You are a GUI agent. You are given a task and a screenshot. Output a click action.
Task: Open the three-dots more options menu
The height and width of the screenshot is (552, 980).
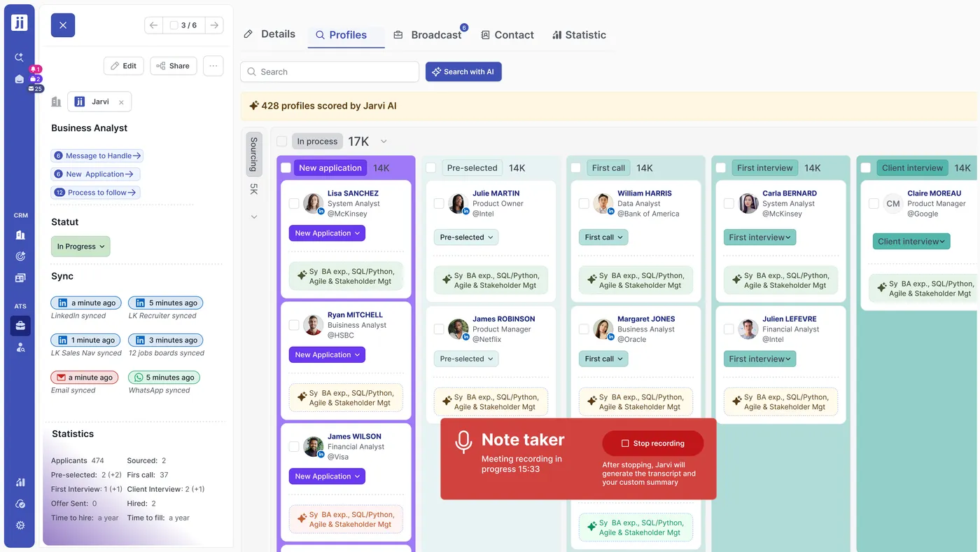tap(213, 66)
